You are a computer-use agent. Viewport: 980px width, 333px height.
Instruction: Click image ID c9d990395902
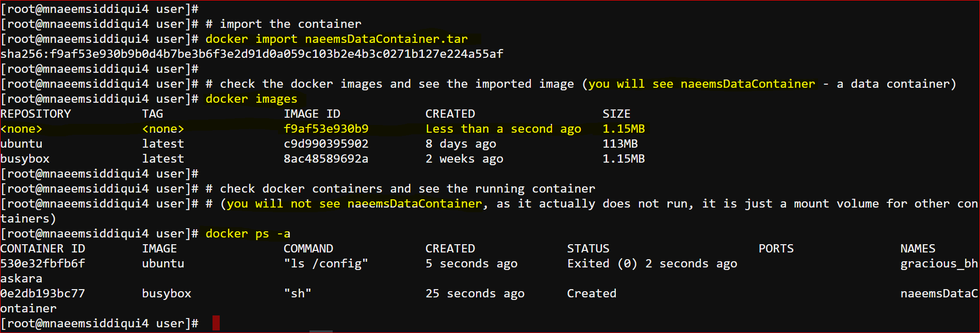pyautogui.click(x=326, y=144)
